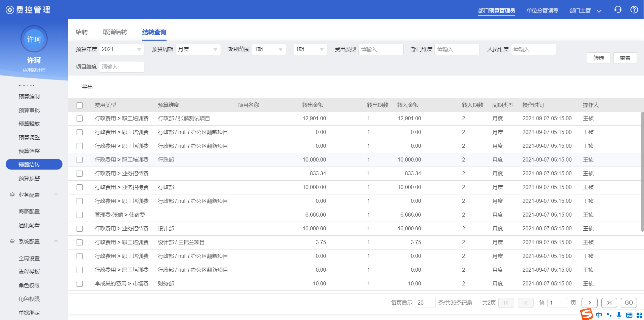
Task: Focus the 项目维度 input field
Action: (x=122, y=67)
